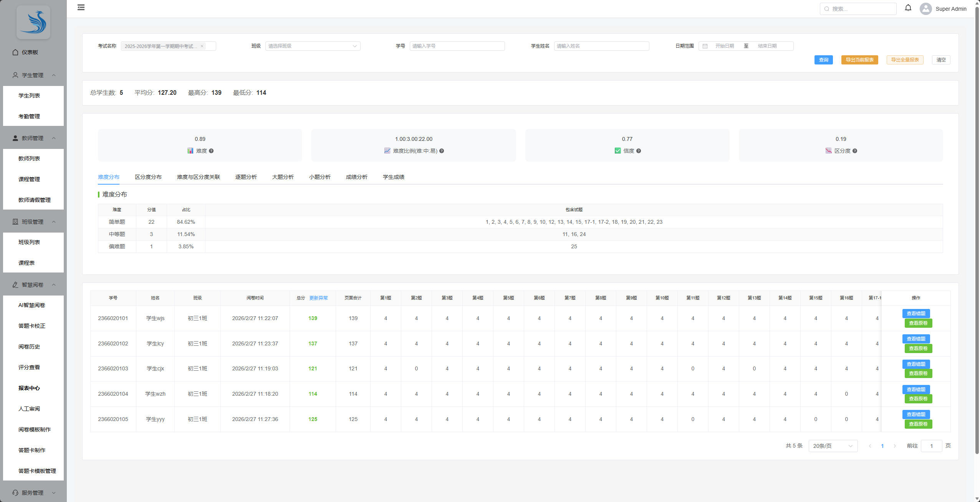Screen dimensions: 980x502
Task: Collapse the sidebar with the hamburger icon
Action: 81,7
